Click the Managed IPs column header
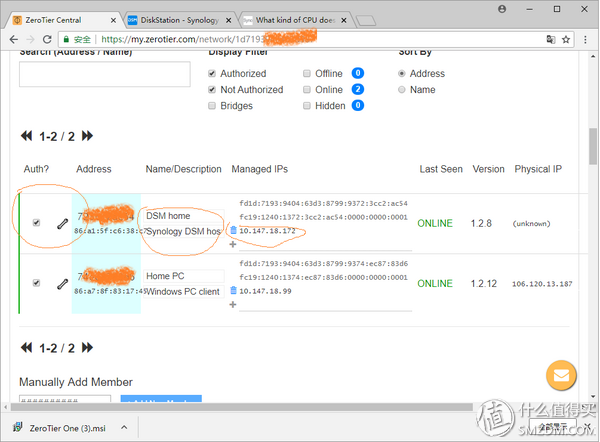 click(260, 169)
